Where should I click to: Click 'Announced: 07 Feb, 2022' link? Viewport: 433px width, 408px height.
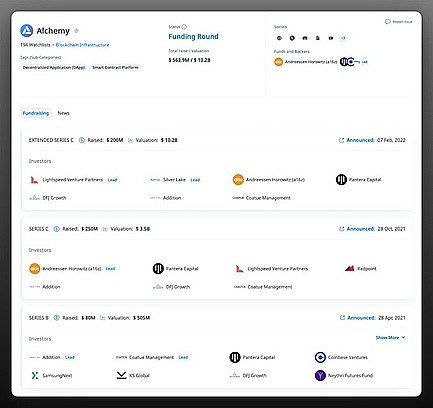pyautogui.click(x=376, y=140)
